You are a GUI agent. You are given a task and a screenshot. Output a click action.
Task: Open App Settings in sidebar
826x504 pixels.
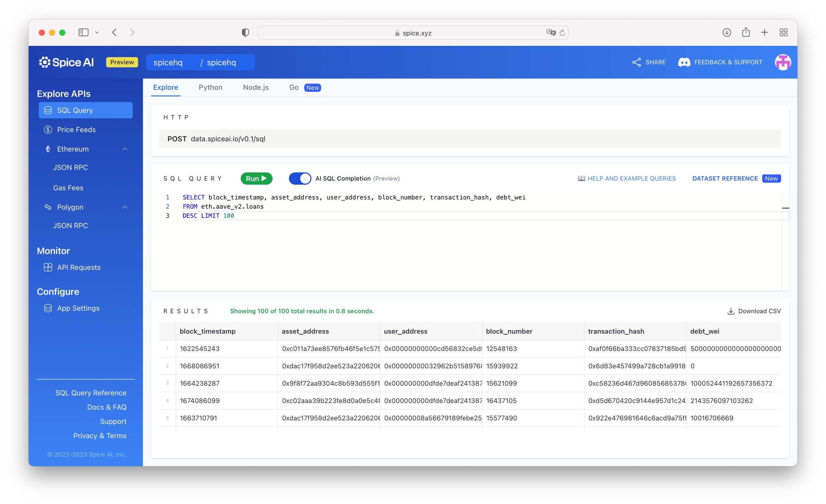tap(78, 308)
